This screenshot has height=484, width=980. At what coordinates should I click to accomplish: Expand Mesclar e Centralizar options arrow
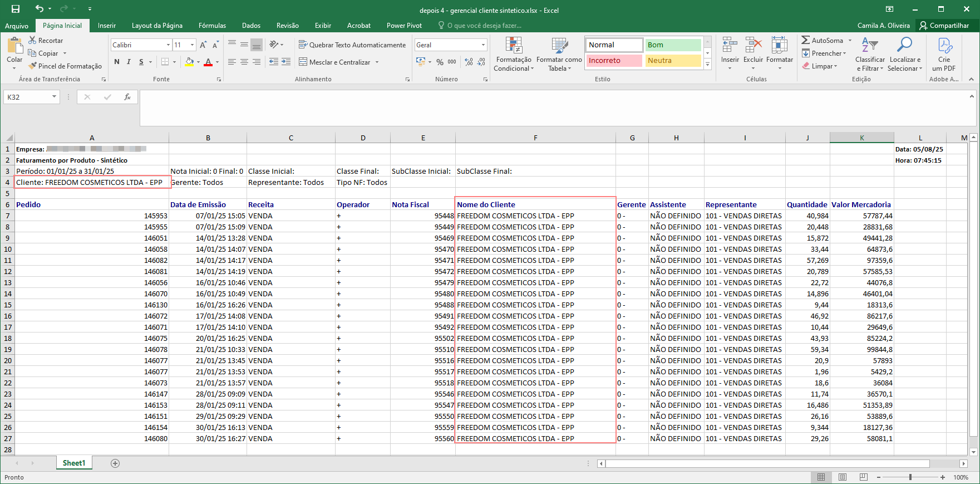tap(377, 62)
